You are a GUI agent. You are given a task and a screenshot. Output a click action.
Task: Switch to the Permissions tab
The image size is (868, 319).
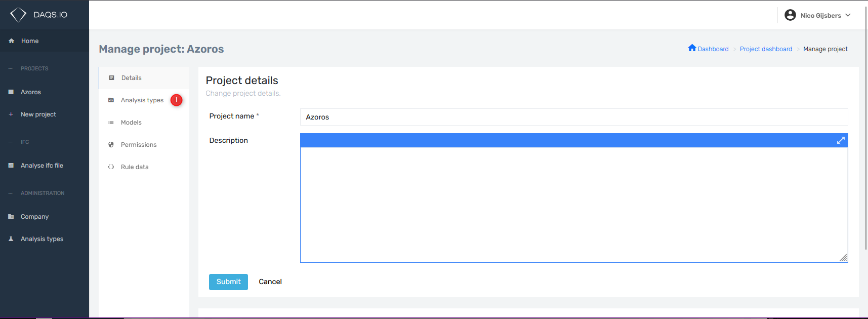(x=144, y=145)
